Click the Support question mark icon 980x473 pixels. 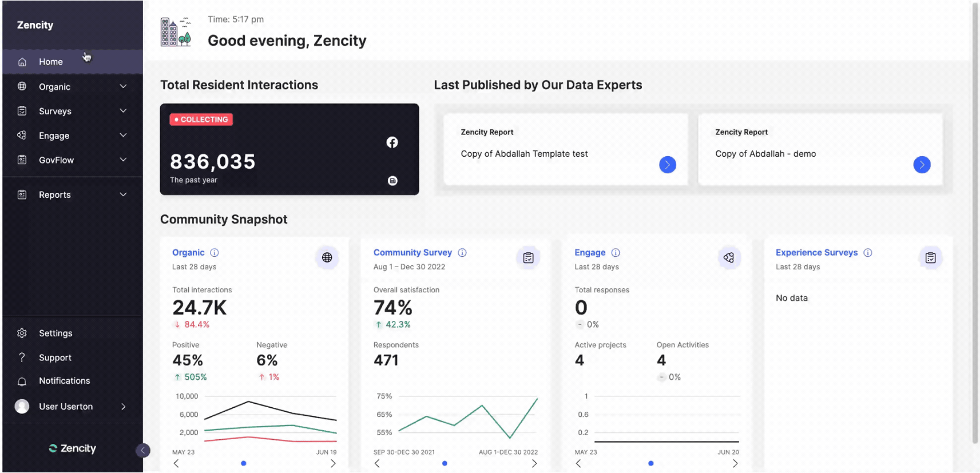click(x=22, y=357)
